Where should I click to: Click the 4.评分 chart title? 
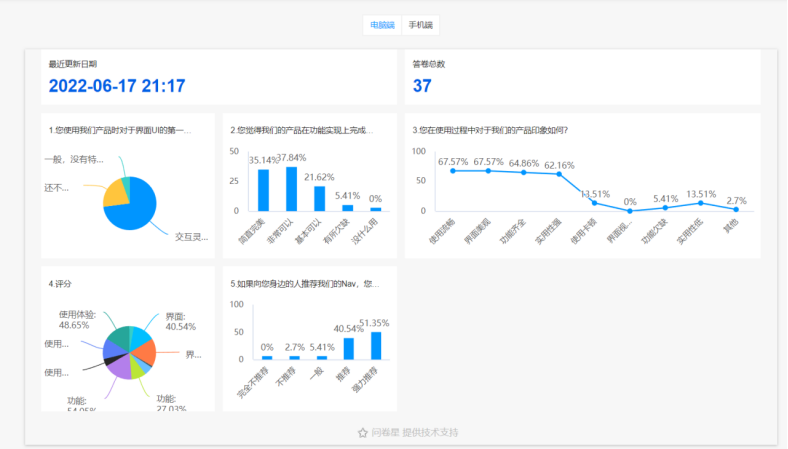(x=60, y=284)
